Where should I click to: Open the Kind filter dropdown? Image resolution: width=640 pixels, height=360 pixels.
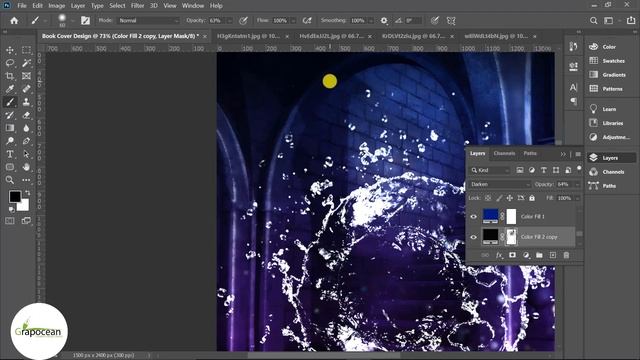[x=490, y=170]
